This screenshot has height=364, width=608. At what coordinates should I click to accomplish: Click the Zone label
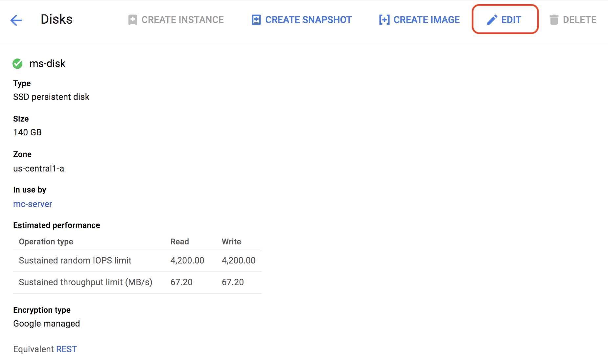tap(22, 154)
